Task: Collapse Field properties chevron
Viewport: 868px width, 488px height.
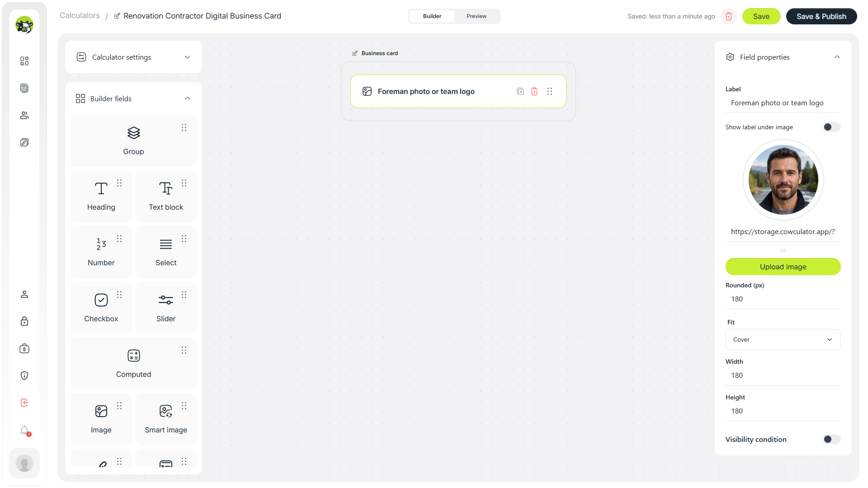Action: pyautogui.click(x=837, y=57)
